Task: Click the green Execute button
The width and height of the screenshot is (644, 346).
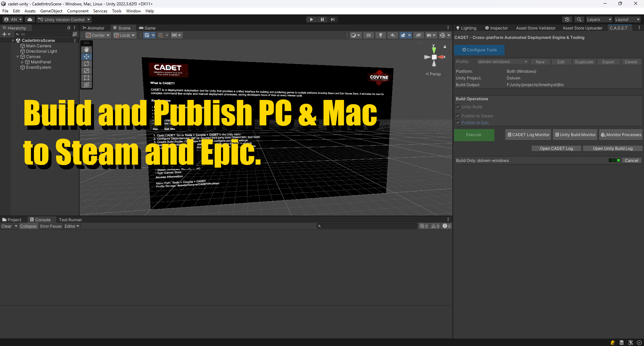Action: [x=474, y=135]
